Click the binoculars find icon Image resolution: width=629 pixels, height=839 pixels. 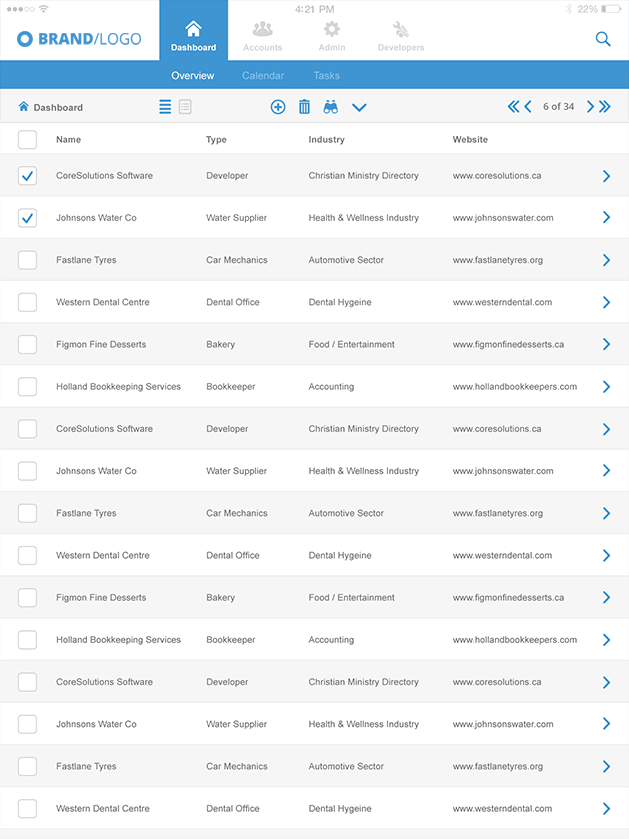coord(331,107)
